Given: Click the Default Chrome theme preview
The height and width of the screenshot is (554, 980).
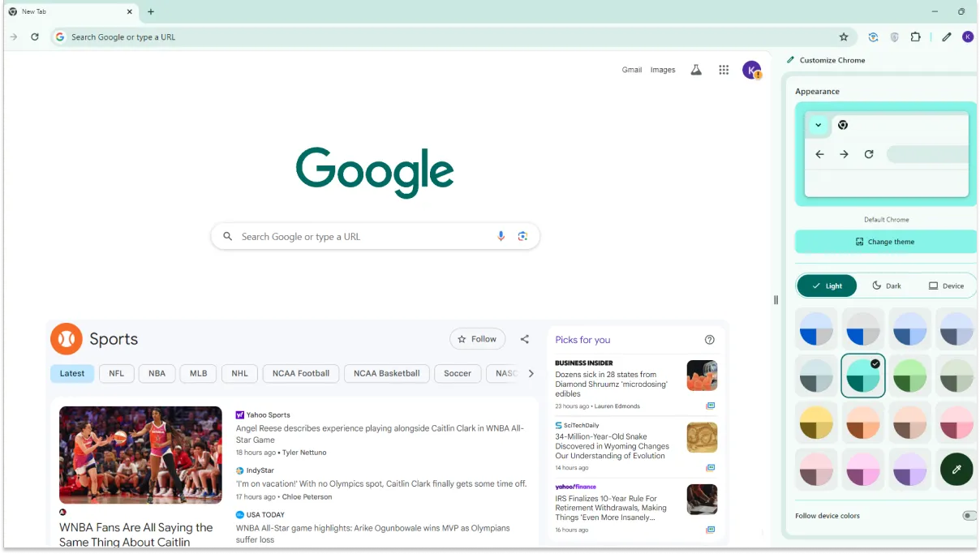Looking at the screenshot, I should 885,153.
